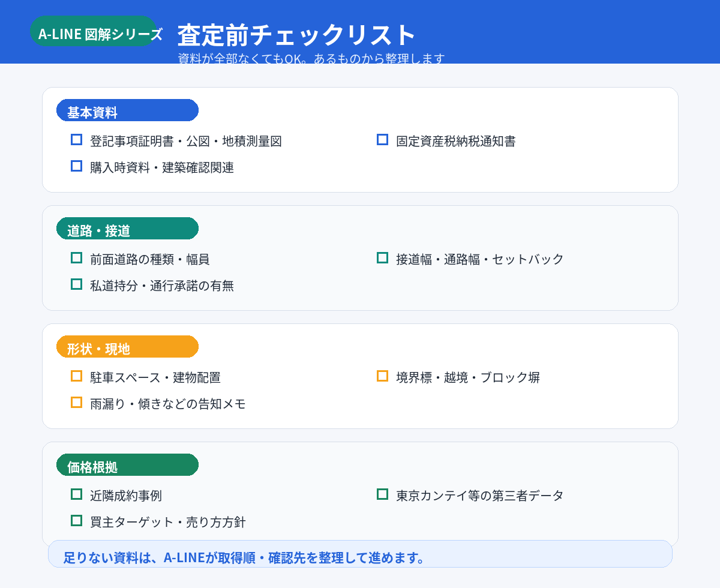Click the text 接道幅・通路幅・セットバック
This screenshot has width=720, height=588.
(x=480, y=260)
